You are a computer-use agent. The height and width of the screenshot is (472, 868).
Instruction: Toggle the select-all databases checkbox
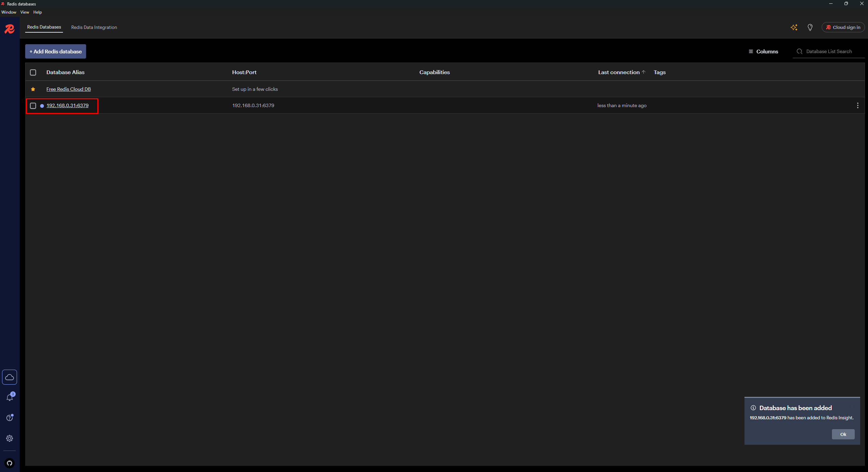coord(33,72)
